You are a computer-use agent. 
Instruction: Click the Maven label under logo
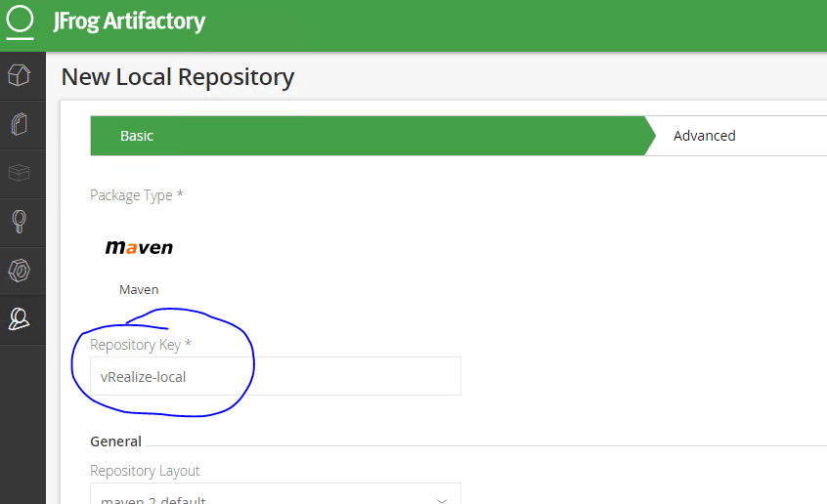[x=139, y=289]
